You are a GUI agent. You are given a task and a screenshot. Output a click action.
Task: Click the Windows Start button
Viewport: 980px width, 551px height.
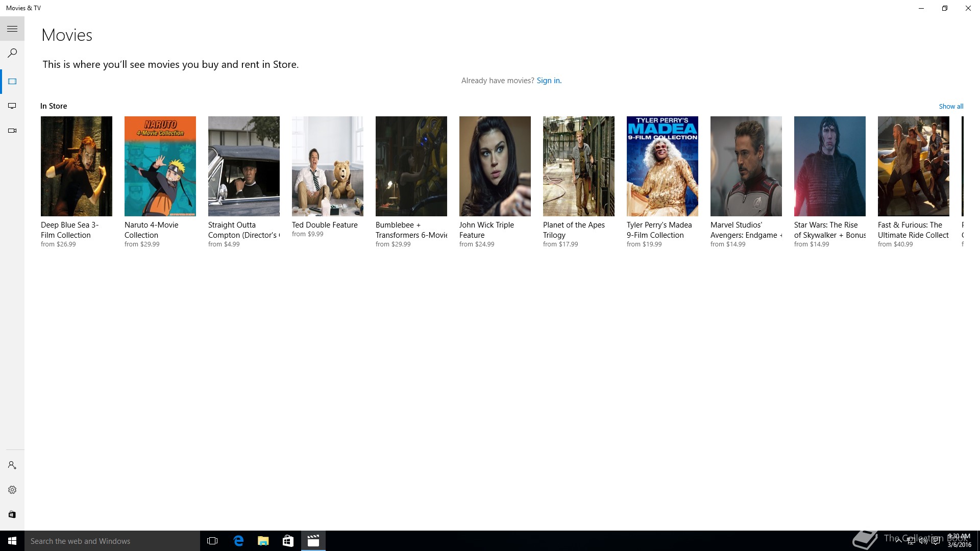(12, 541)
